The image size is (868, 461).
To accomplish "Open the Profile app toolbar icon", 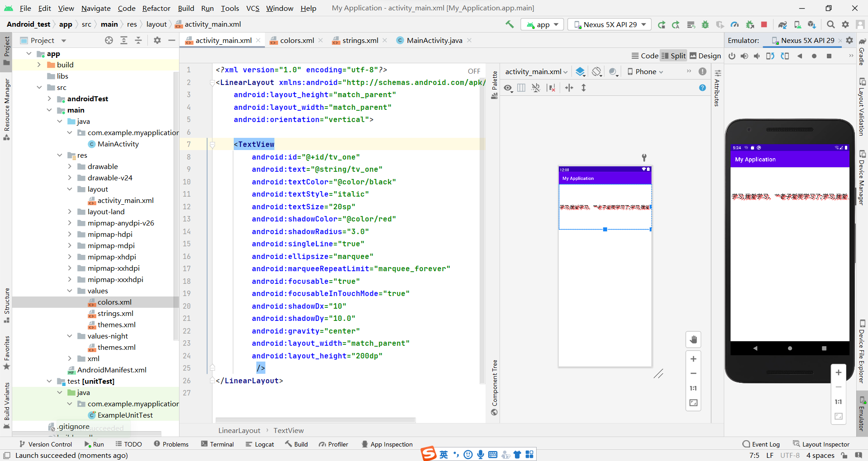I will 735,24.
